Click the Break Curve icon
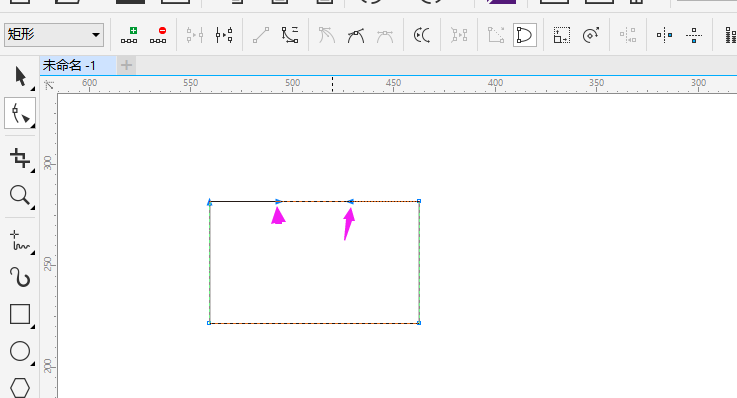The width and height of the screenshot is (737, 398). [224, 35]
